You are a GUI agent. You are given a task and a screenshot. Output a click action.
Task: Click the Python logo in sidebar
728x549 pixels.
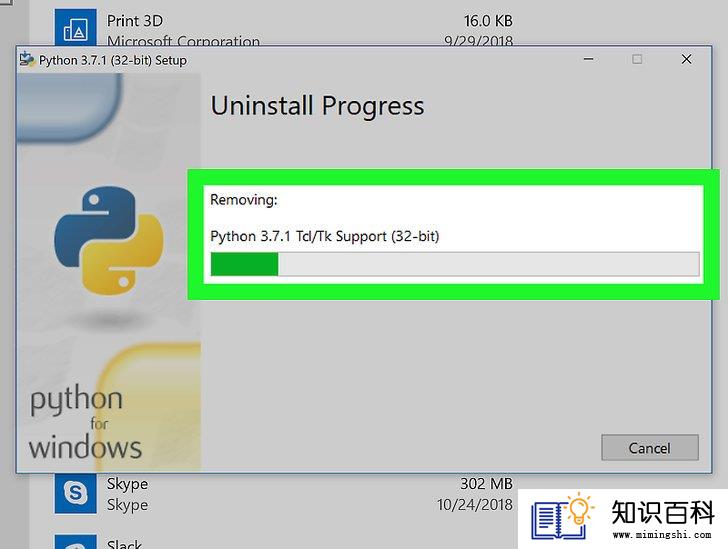coord(109,241)
